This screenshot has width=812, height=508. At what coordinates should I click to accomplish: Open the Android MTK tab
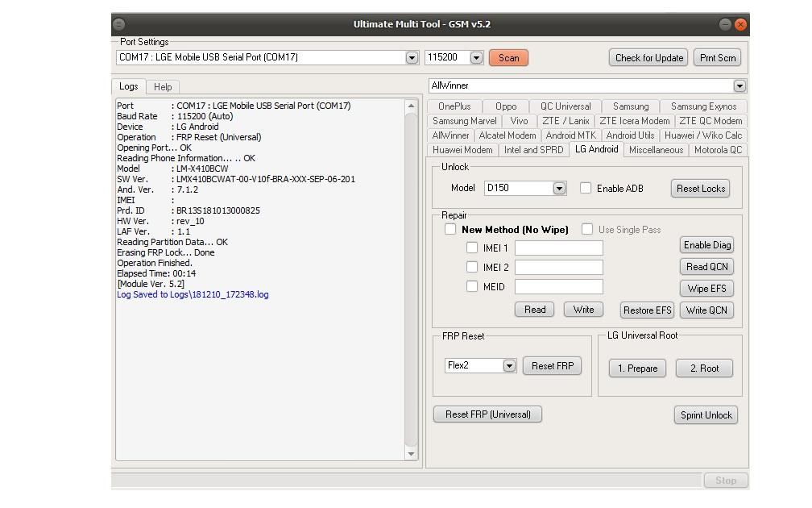click(570, 135)
